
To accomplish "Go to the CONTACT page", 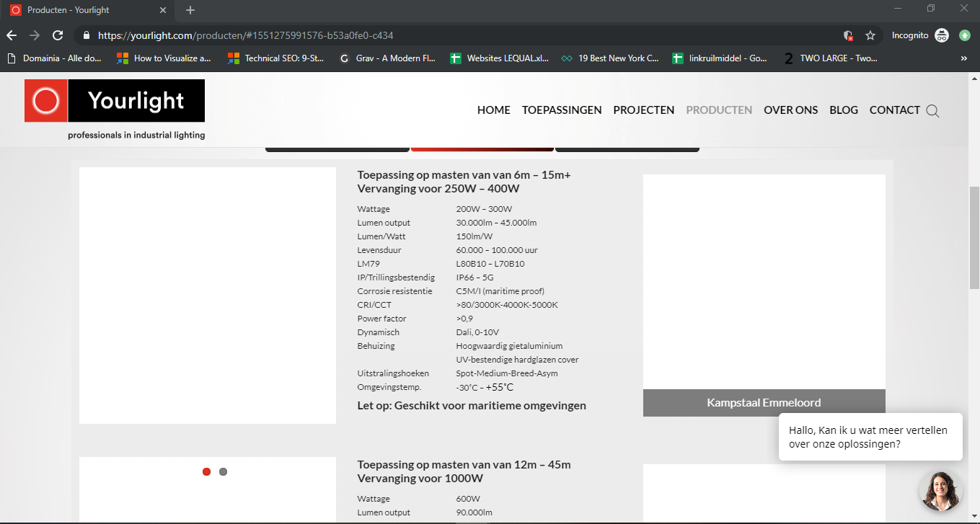I will (895, 110).
